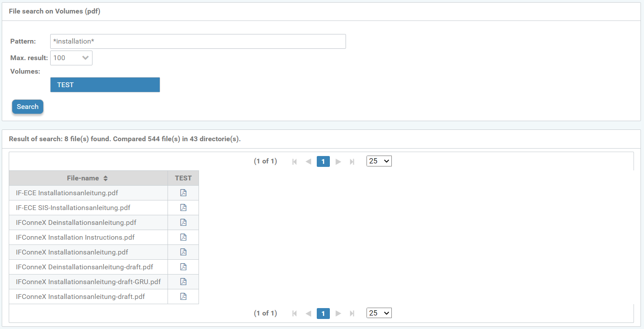Sort results using File-name sort arrows

(x=106, y=178)
